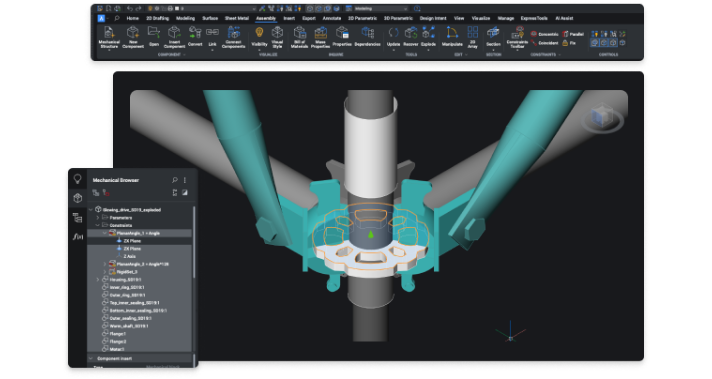Click the New Component tool icon

pyautogui.click(x=133, y=33)
